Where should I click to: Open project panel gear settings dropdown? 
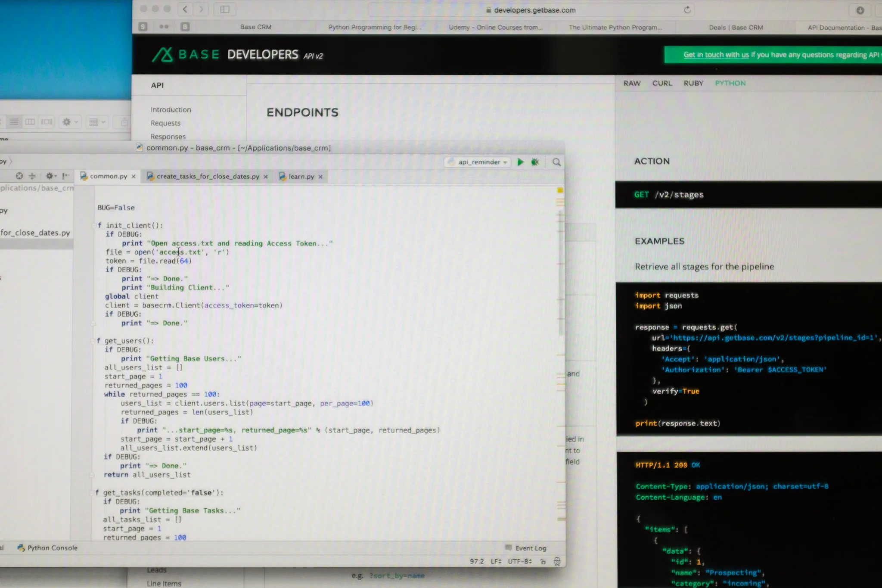(x=51, y=176)
